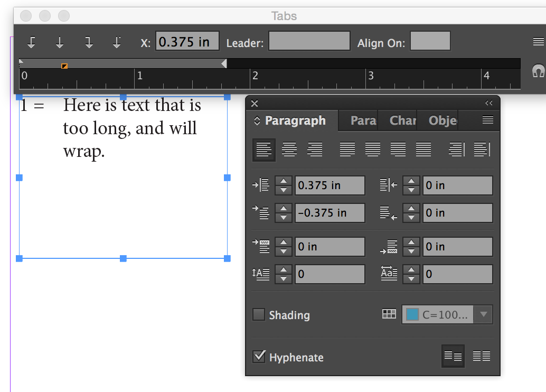
Task: Toggle do-not-align-to-baseline-grid button
Action: 453,356
